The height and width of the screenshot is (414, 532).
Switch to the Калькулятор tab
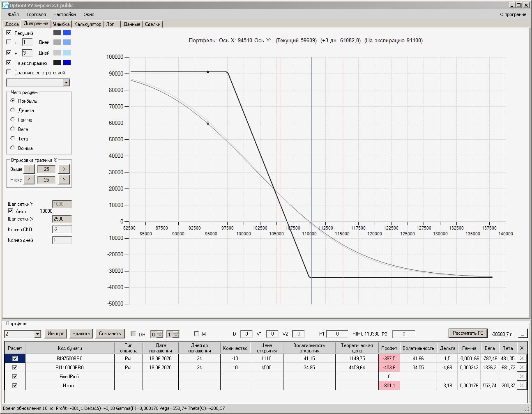click(x=88, y=24)
